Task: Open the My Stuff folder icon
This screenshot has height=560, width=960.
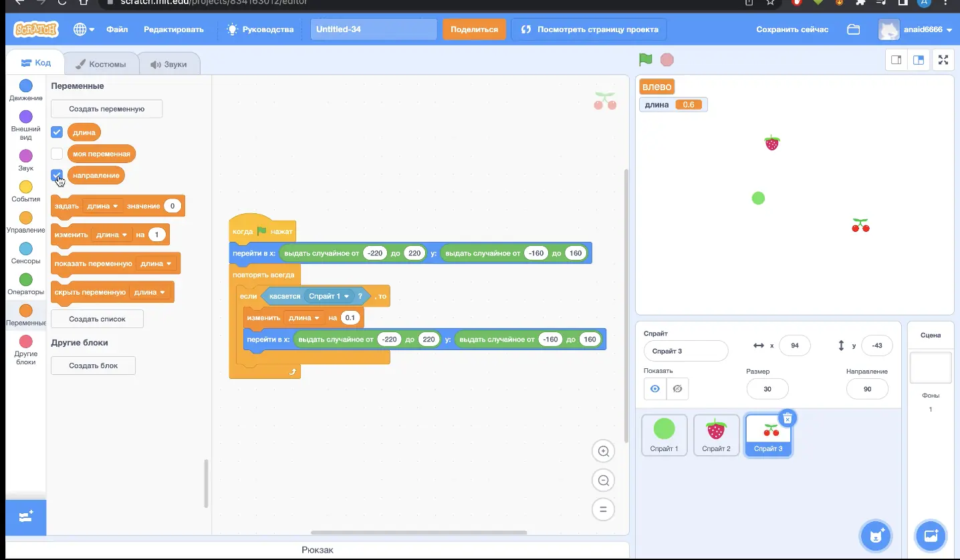Action: (853, 29)
